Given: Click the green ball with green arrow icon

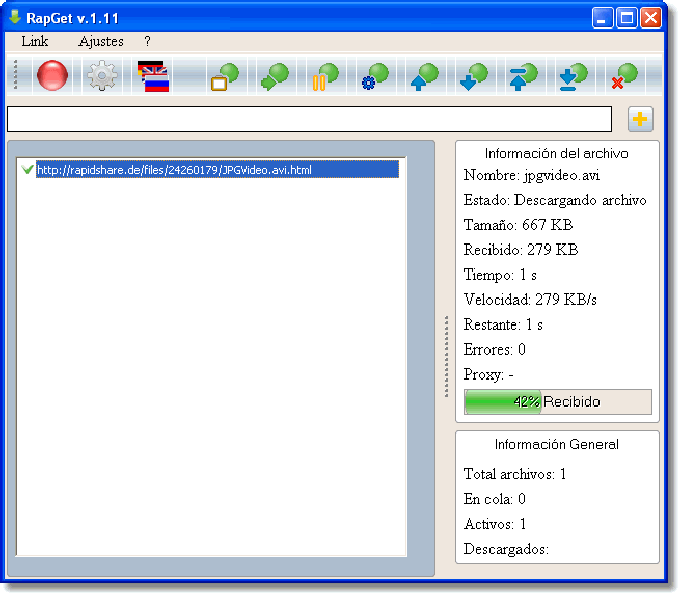Looking at the screenshot, I should coord(275,76).
